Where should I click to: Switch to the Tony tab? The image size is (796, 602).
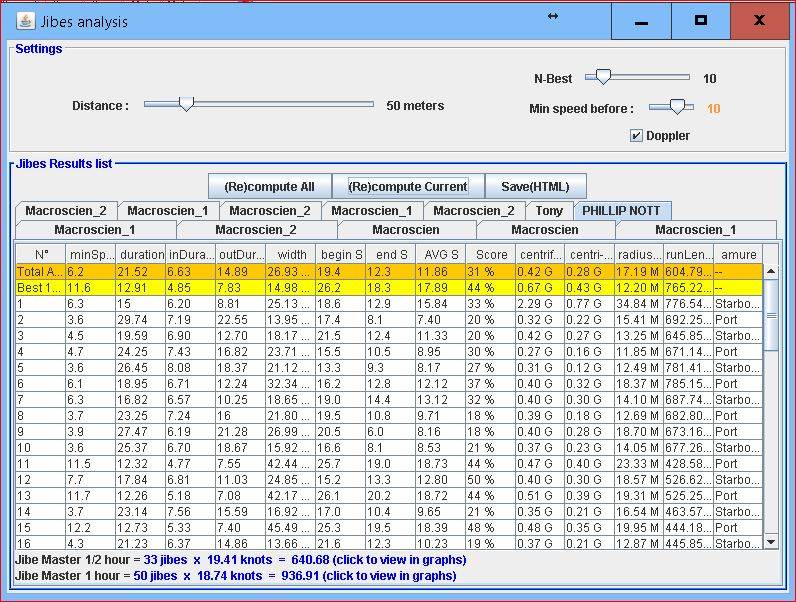[549, 211]
